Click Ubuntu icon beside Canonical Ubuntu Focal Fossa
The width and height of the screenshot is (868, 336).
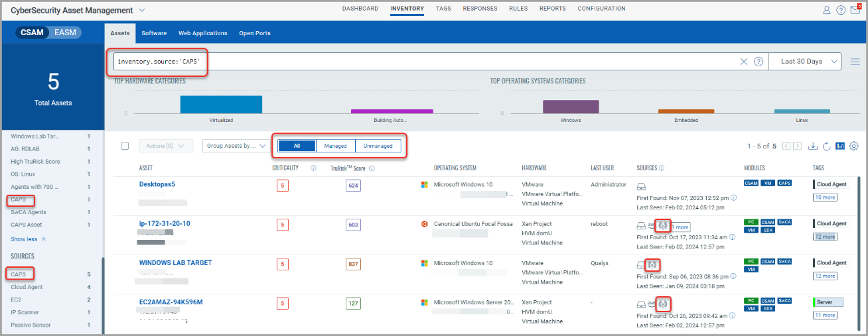click(425, 224)
